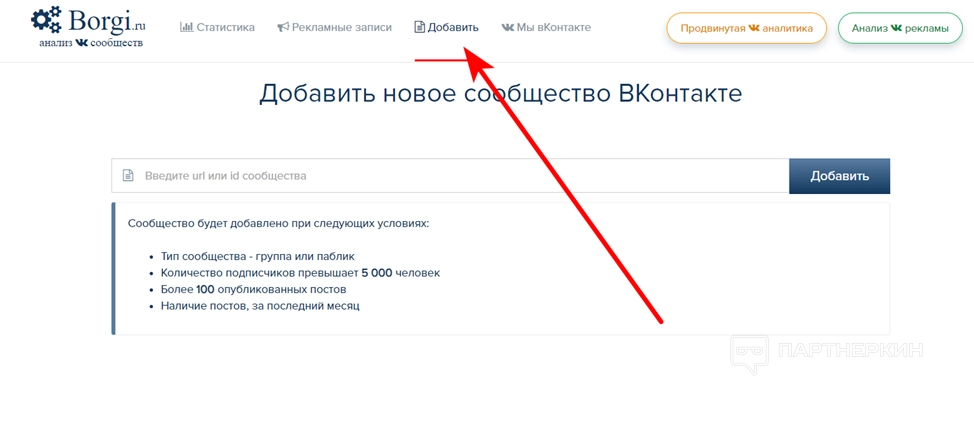Open Продвинутая аналитика button
The height and width of the screenshot is (427, 974).
point(747,28)
